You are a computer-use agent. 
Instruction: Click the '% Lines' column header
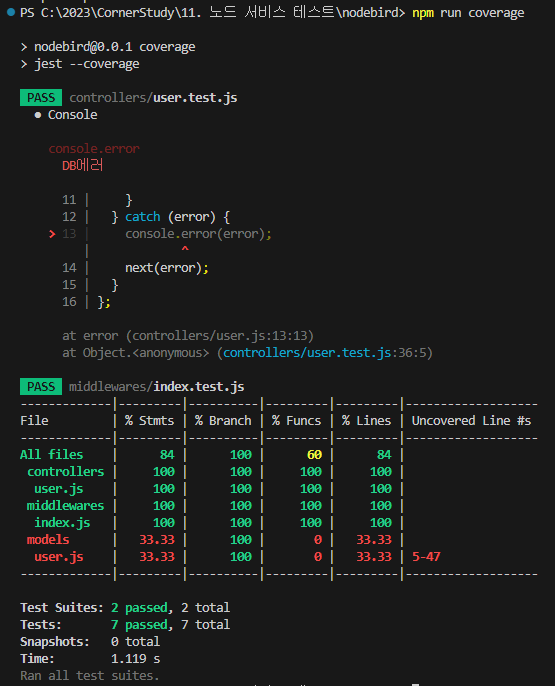click(x=366, y=421)
